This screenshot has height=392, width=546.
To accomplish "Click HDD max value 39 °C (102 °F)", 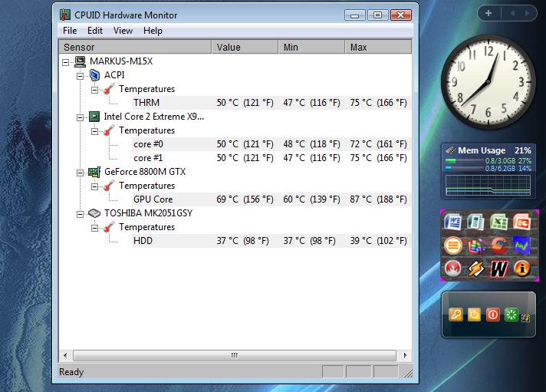I will pyautogui.click(x=378, y=241).
